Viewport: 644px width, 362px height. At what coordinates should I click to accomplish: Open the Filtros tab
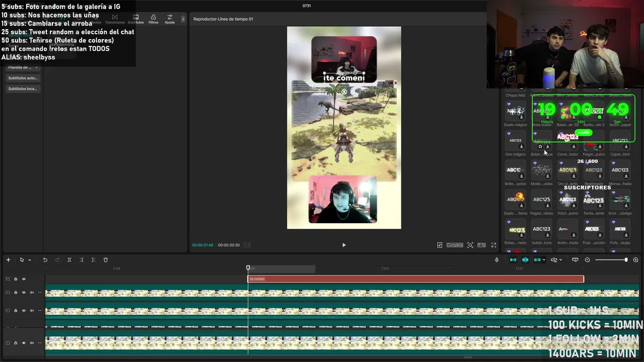[x=153, y=19]
